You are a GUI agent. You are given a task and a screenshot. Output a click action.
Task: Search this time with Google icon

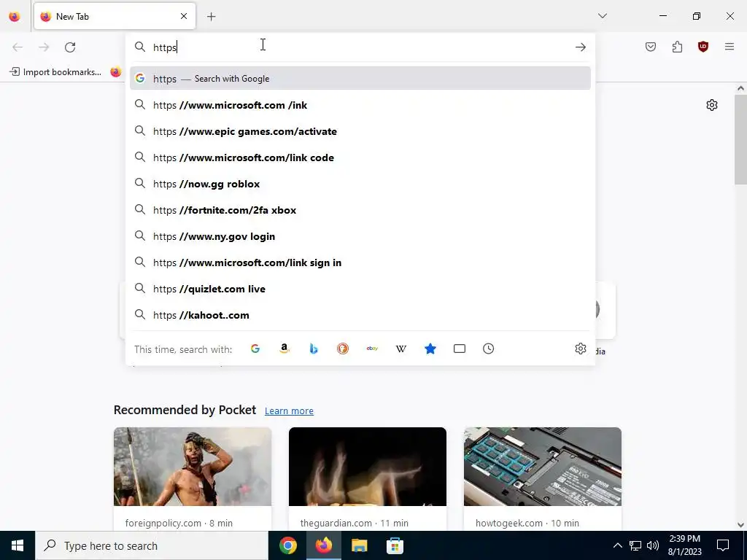[255, 349]
